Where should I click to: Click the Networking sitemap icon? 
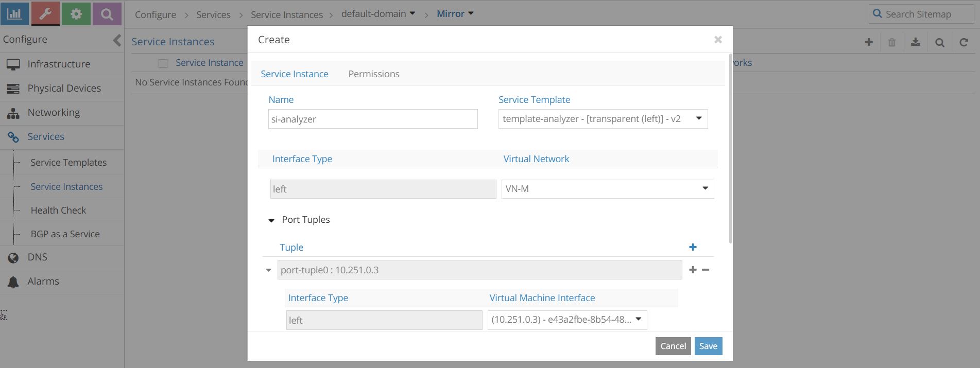[x=13, y=113]
